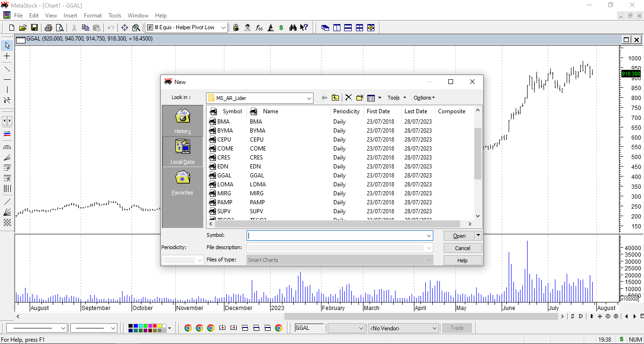
Task: Click the Cancel button in New dialog
Action: [x=462, y=248]
